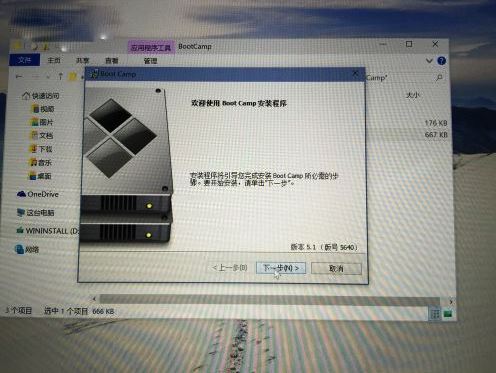This screenshot has width=496, height=373.
Task: Click the Explorer forward navigation arrow
Action: click(35, 77)
